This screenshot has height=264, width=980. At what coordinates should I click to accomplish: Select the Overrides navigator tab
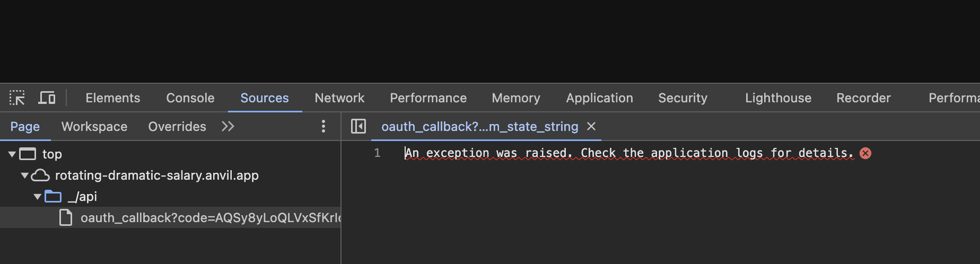click(177, 127)
